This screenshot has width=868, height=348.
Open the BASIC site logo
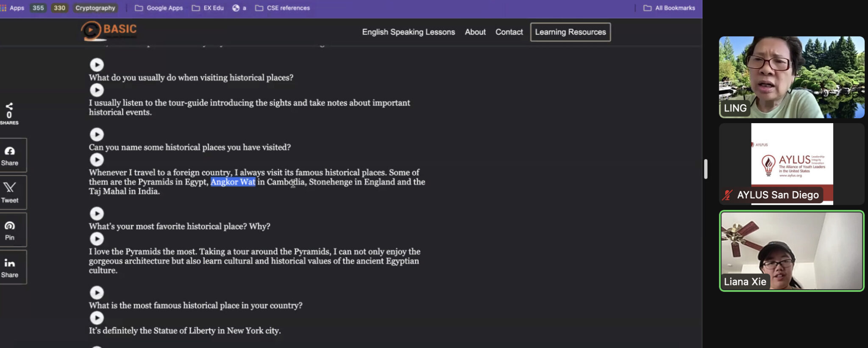(x=109, y=30)
